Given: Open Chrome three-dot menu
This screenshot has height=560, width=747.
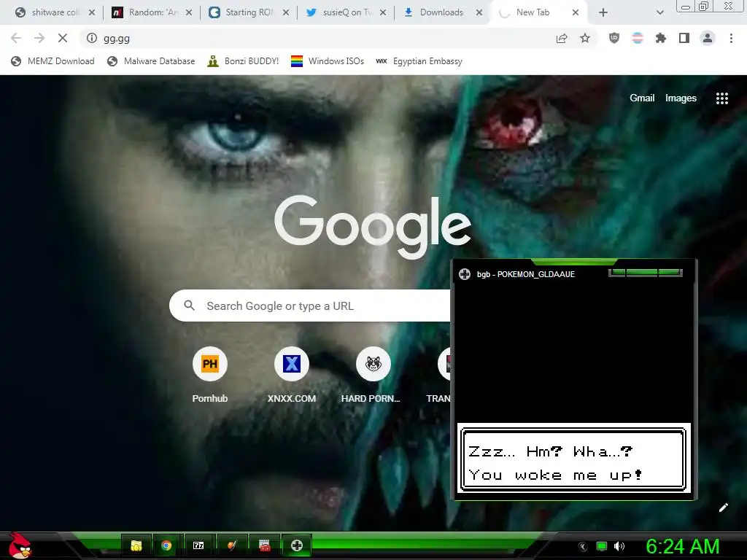Looking at the screenshot, I should [731, 38].
